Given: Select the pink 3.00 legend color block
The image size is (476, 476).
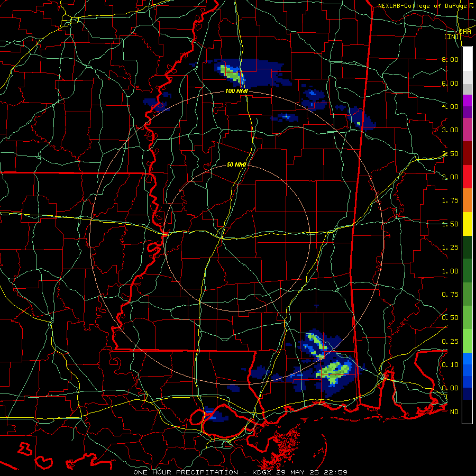Looking at the screenshot, I should 467,130.
